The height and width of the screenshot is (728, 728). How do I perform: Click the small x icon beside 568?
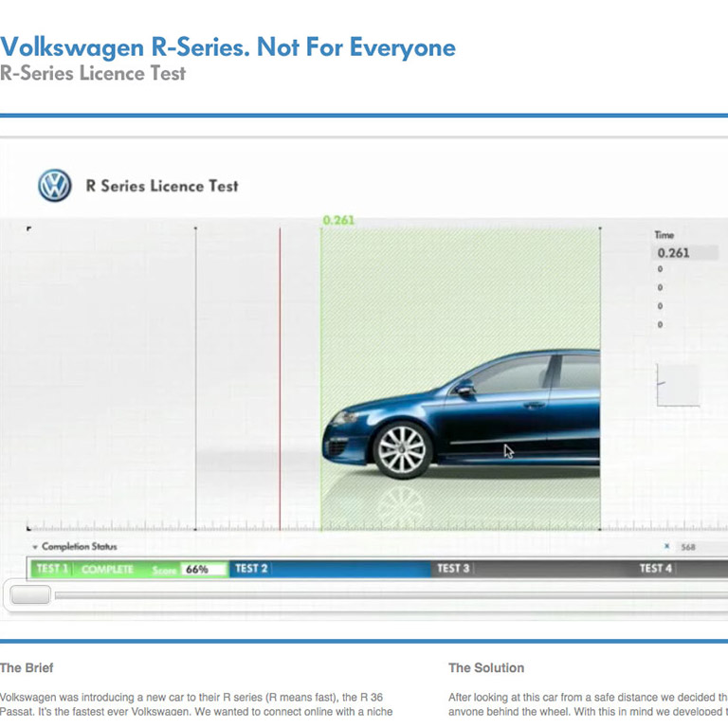[666, 547]
